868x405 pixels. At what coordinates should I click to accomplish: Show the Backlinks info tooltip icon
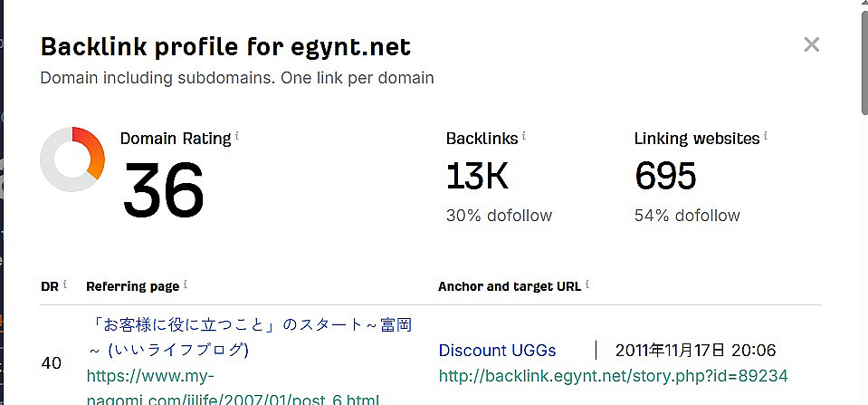click(524, 136)
